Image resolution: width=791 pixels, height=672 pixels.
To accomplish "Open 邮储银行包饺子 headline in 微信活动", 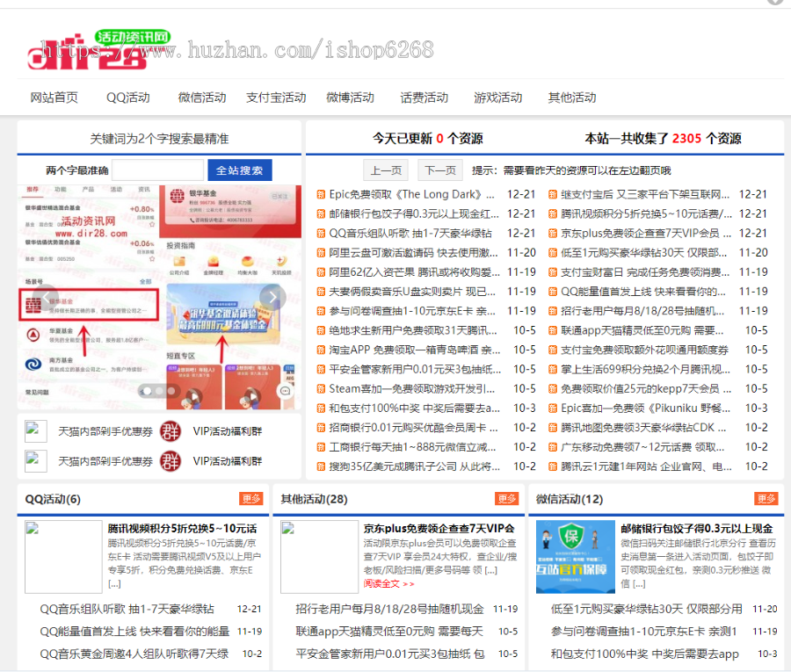I will tap(697, 529).
